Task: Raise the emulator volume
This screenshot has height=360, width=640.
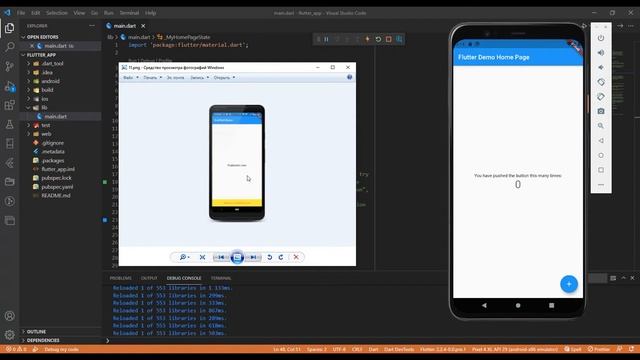Action: (601, 53)
